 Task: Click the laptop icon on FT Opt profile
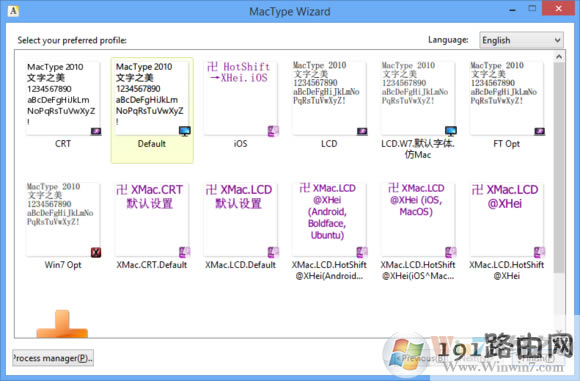click(540, 131)
